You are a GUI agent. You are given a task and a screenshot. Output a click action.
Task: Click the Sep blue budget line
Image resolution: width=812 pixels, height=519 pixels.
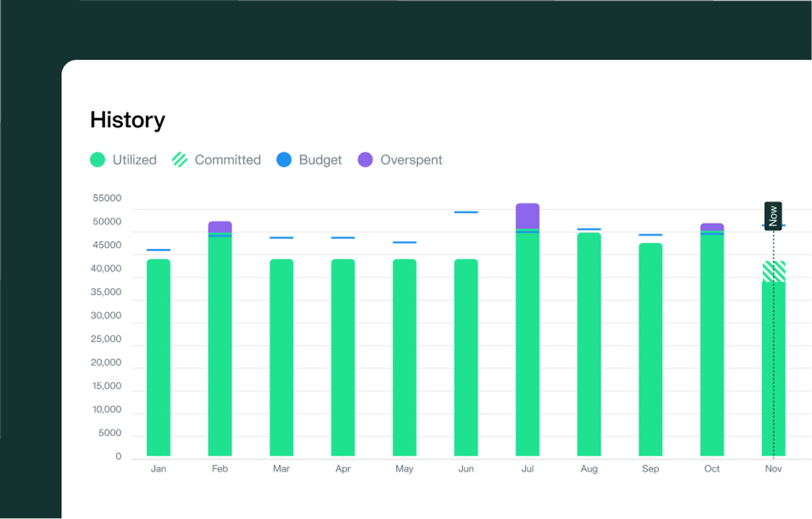point(650,235)
